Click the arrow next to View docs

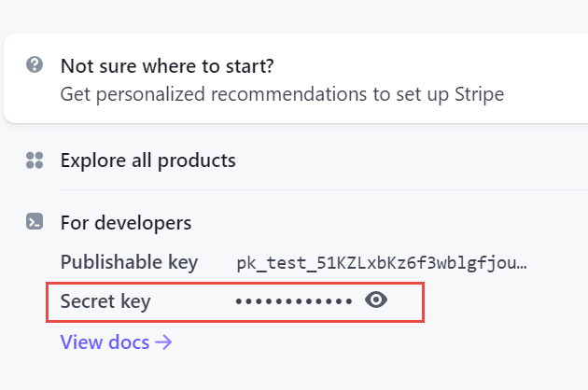pyautogui.click(x=163, y=342)
